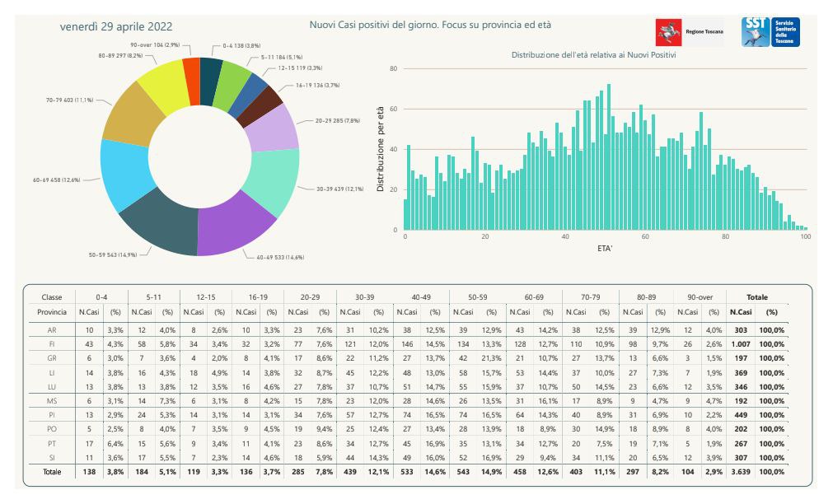Select the FI province row label
Viewport: 833px width, 504px height.
[52, 343]
